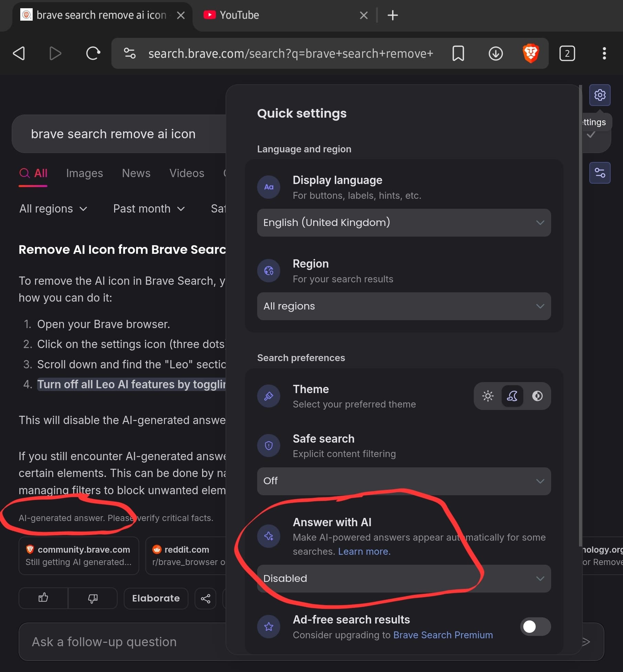
Task: Click the Ask a follow-up question field
Action: pos(122,642)
